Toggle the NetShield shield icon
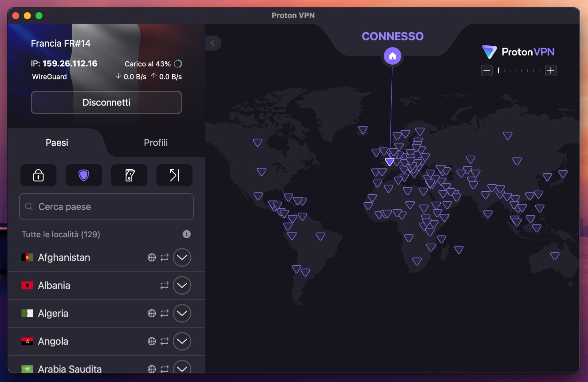 coord(84,175)
